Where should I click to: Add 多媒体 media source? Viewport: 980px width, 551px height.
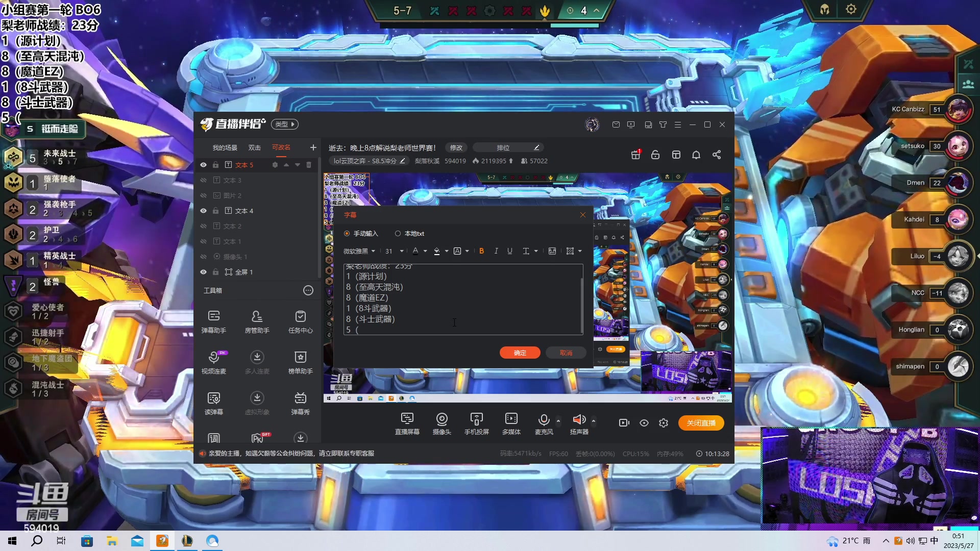coord(511,423)
